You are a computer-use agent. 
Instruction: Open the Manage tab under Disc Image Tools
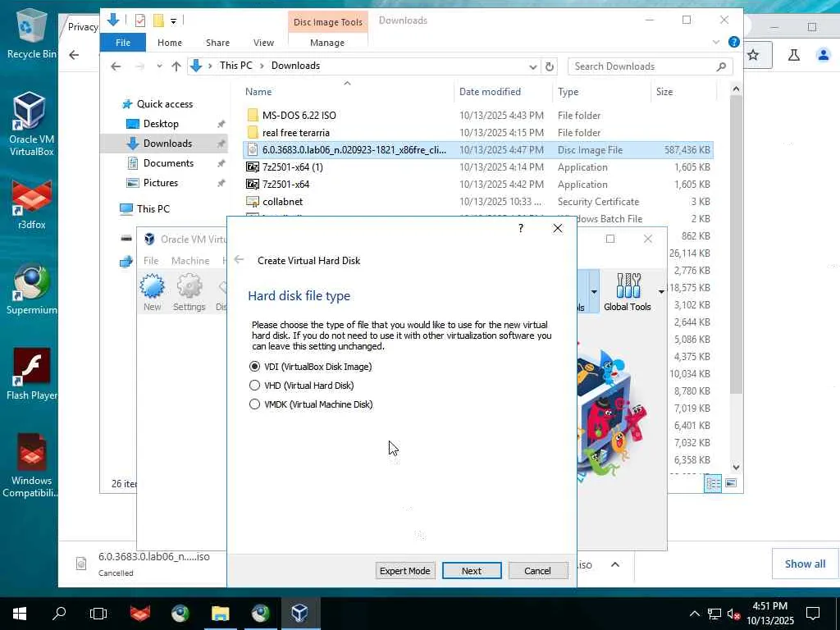pos(327,43)
